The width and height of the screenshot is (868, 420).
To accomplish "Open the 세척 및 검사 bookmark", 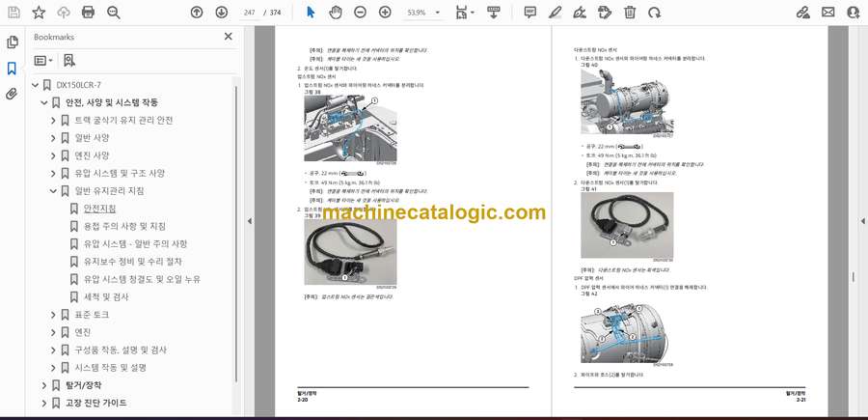I will [x=106, y=297].
